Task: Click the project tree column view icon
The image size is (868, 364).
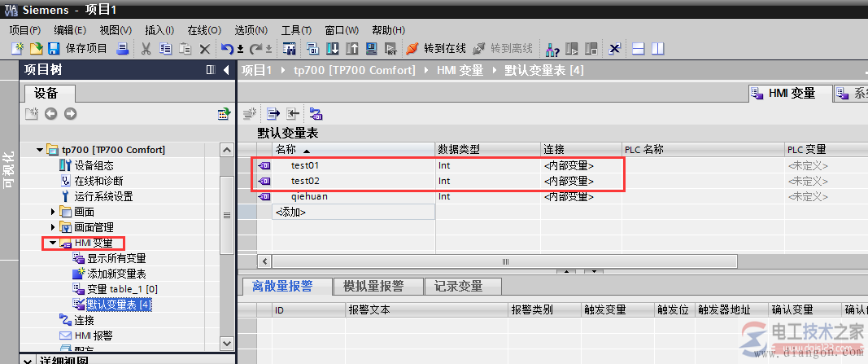Action: pyautogui.click(x=211, y=70)
